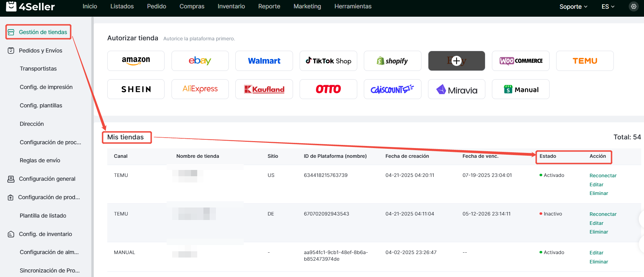
Task: Click platform ID 634418215763739
Action: coord(326,175)
